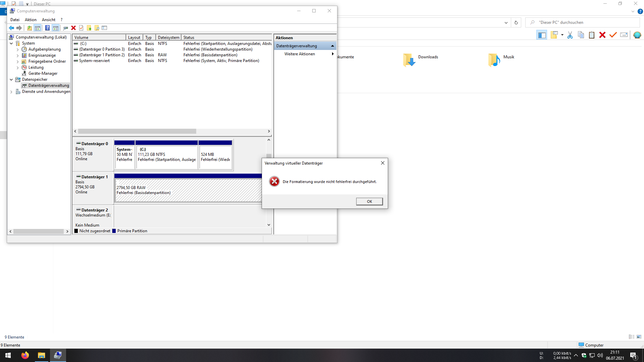The width and height of the screenshot is (644, 362).
Task: Toggle Show/Hide Action Pane toolbar icon
Action: tap(56, 28)
